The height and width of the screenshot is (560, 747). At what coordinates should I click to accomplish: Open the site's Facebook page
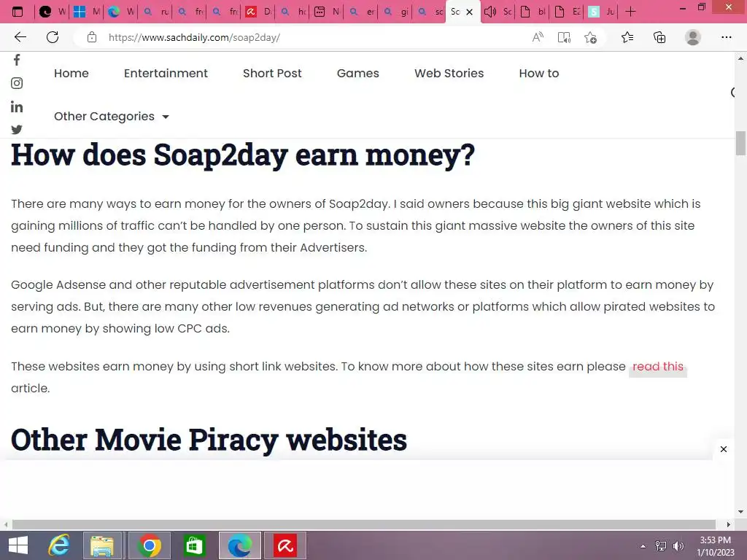[x=17, y=60]
